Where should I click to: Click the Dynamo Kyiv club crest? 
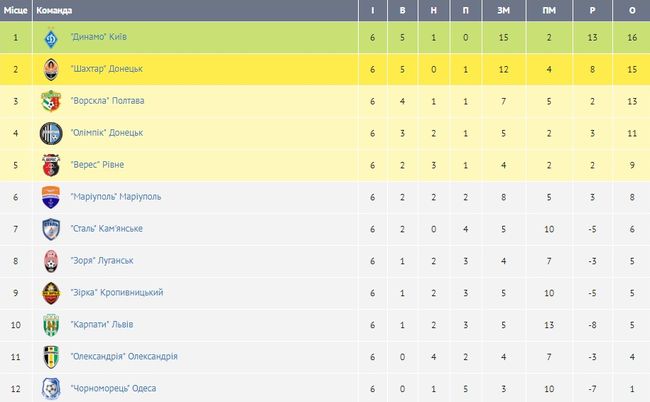[51, 38]
